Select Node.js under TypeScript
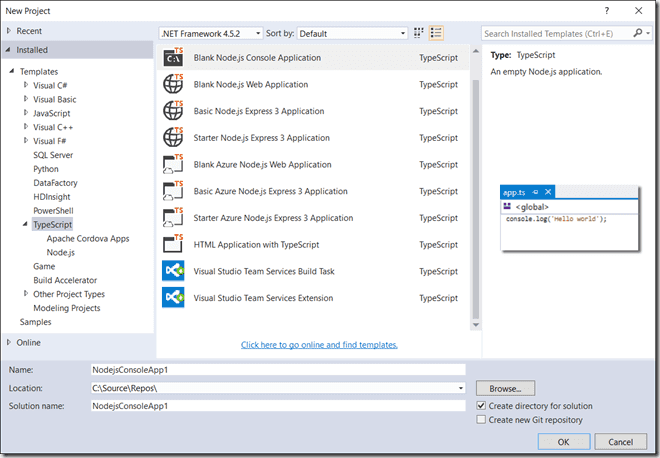Image resolution: width=660 pixels, height=458 pixels. pos(61,252)
